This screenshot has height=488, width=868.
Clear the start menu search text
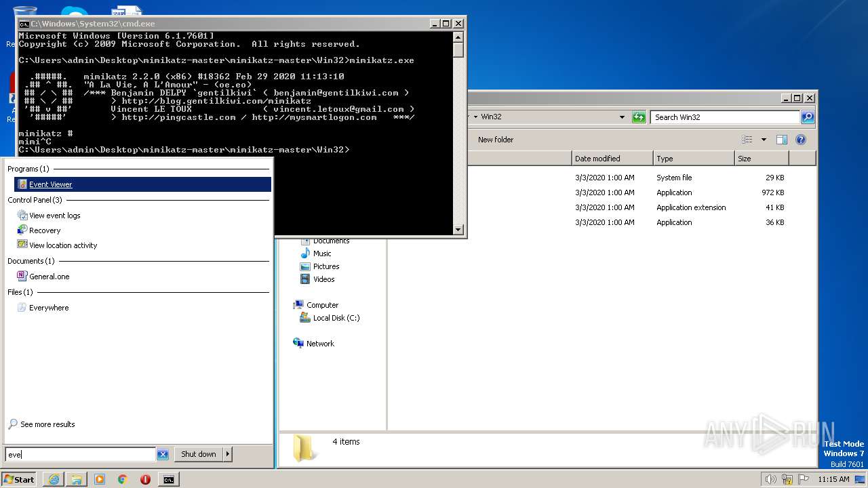(163, 455)
